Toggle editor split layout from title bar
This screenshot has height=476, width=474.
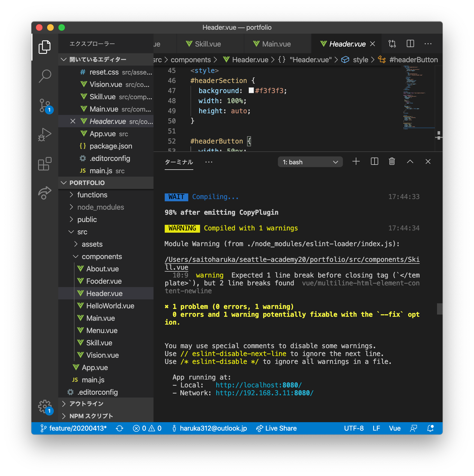point(410,44)
